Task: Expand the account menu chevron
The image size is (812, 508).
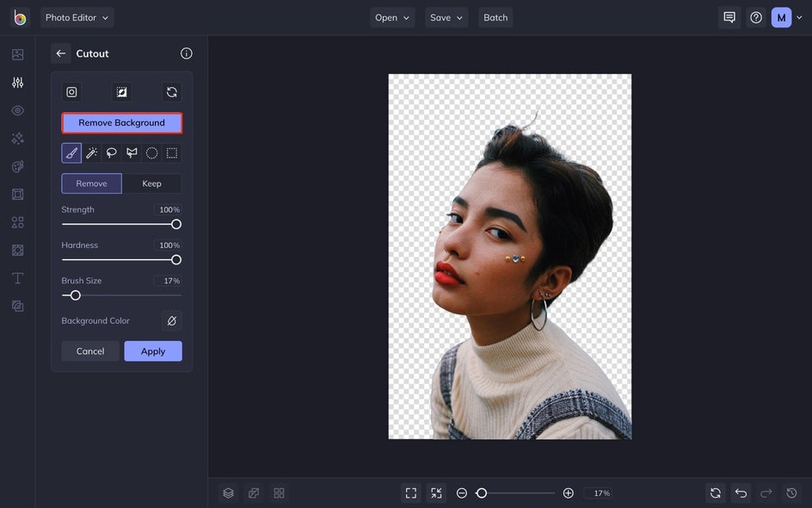Action: 800,17
